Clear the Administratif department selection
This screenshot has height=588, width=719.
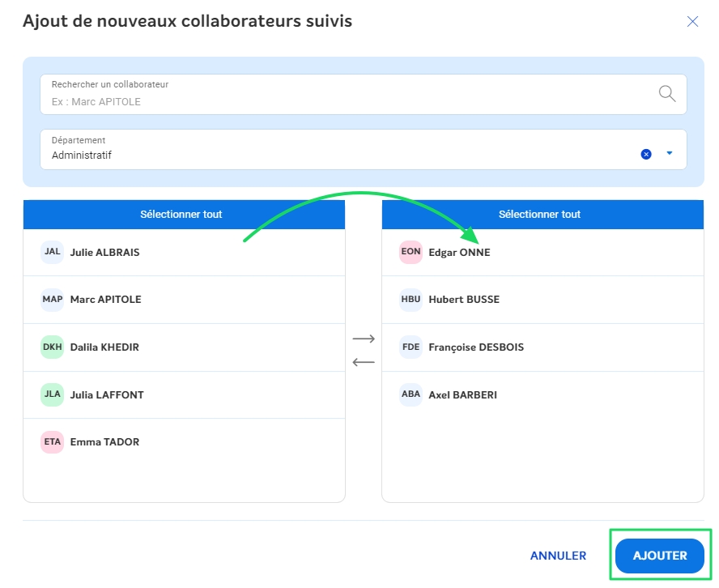point(646,154)
